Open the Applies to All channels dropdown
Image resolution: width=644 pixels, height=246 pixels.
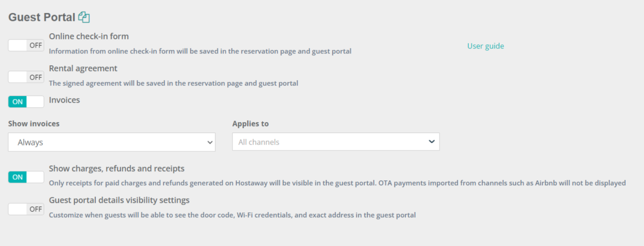[x=336, y=142]
